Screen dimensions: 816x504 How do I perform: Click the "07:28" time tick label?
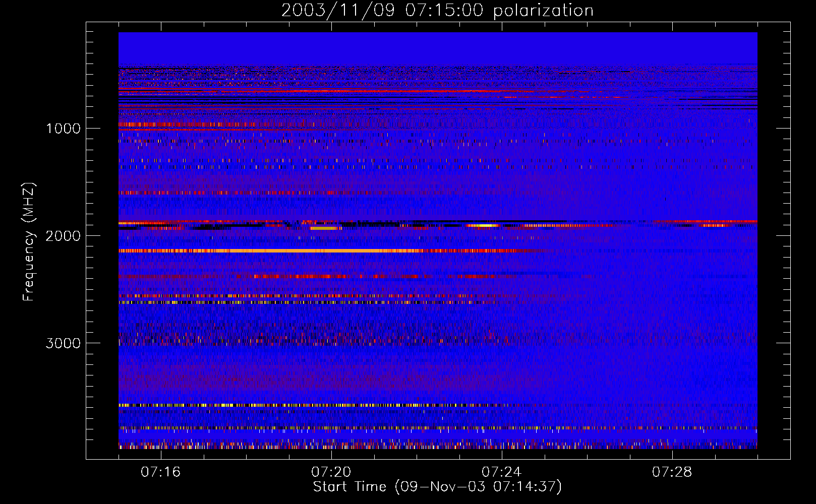(x=672, y=472)
